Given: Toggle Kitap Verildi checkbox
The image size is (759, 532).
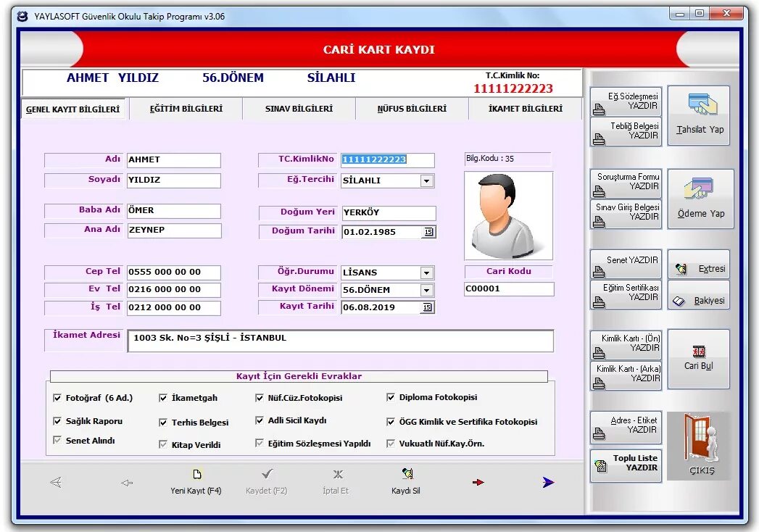Looking at the screenshot, I should pos(163,444).
